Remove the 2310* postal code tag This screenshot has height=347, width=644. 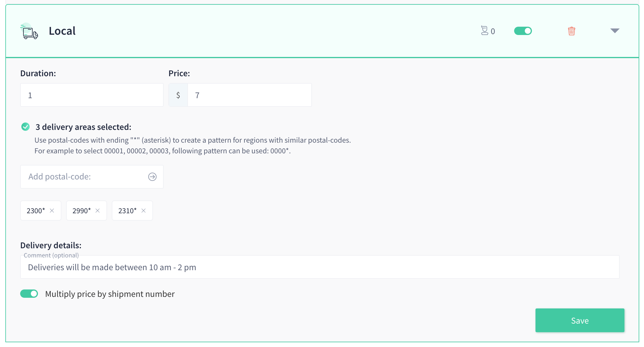click(x=144, y=211)
